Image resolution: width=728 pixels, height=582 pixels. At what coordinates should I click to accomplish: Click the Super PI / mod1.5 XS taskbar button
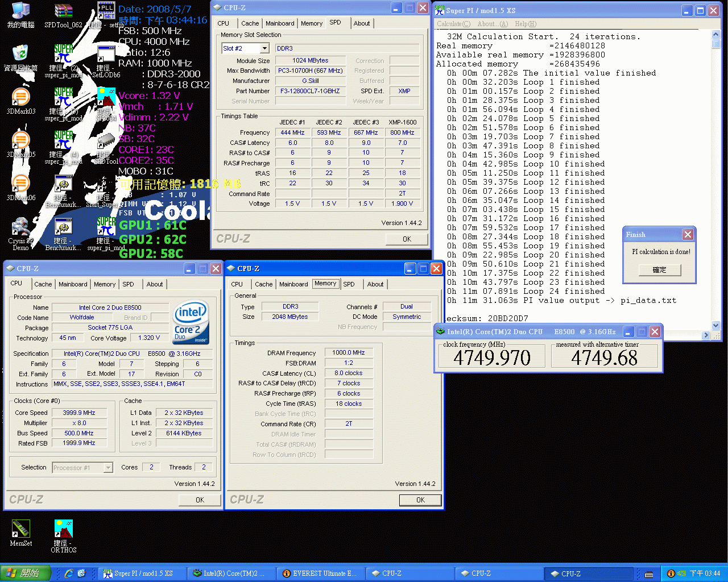click(143, 573)
